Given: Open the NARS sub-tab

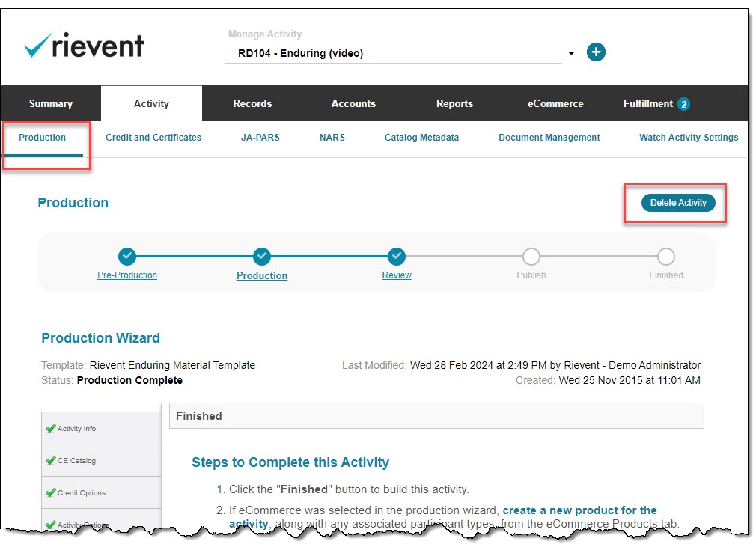Looking at the screenshot, I should click(332, 138).
